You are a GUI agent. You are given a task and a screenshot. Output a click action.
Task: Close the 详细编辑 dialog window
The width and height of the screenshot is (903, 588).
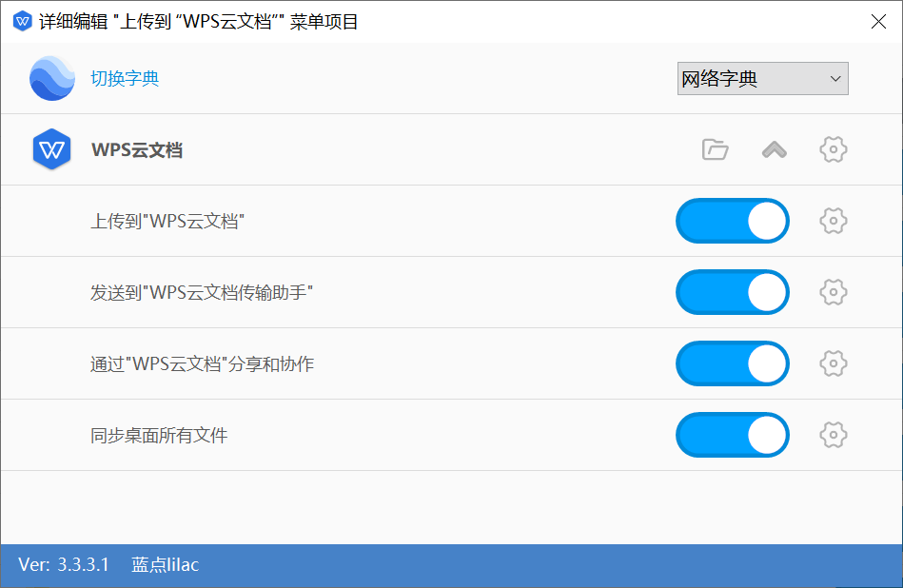878,22
